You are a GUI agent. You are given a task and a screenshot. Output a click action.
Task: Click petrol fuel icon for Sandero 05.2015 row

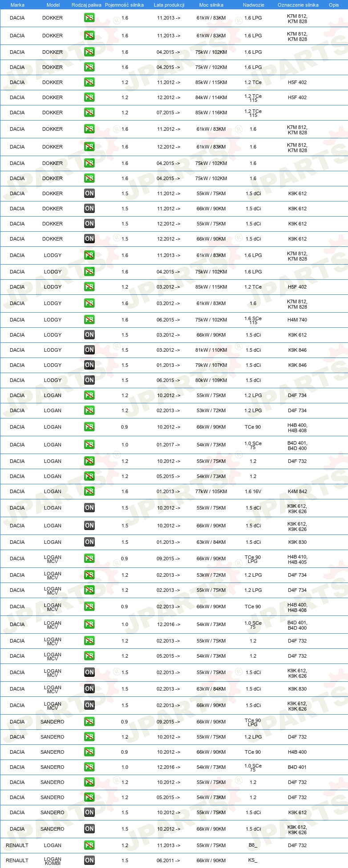point(89,797)
